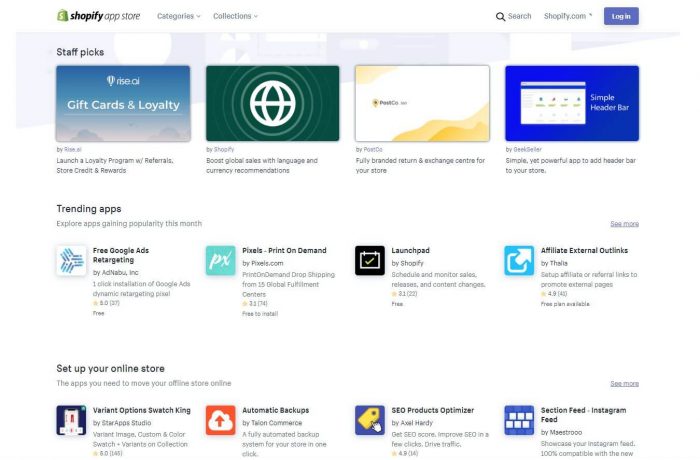700x460 pixels.
Task: Open the green globe Shopify app banner
Action: [273, 103]
